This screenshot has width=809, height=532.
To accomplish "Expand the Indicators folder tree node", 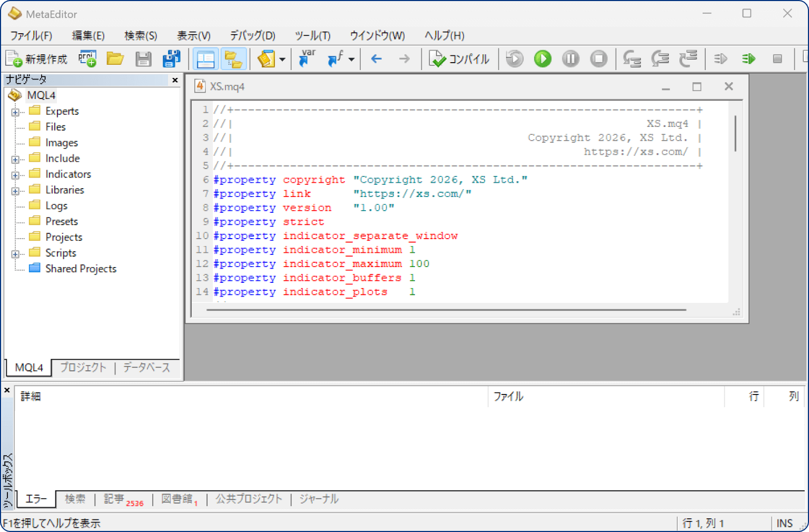I will pos(15,175).
